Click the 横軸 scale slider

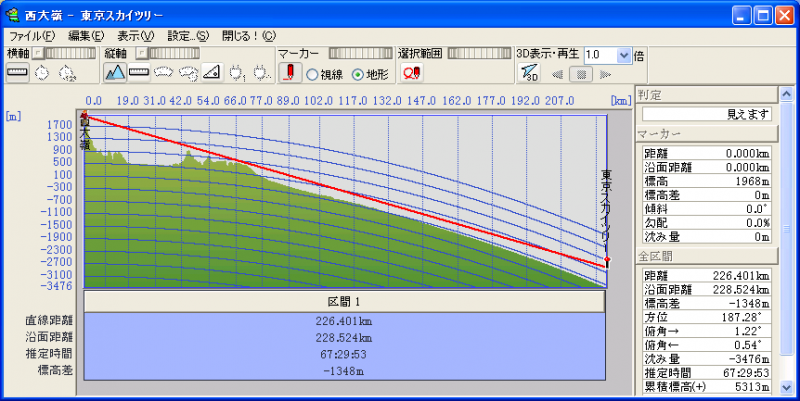click(69, 52)
